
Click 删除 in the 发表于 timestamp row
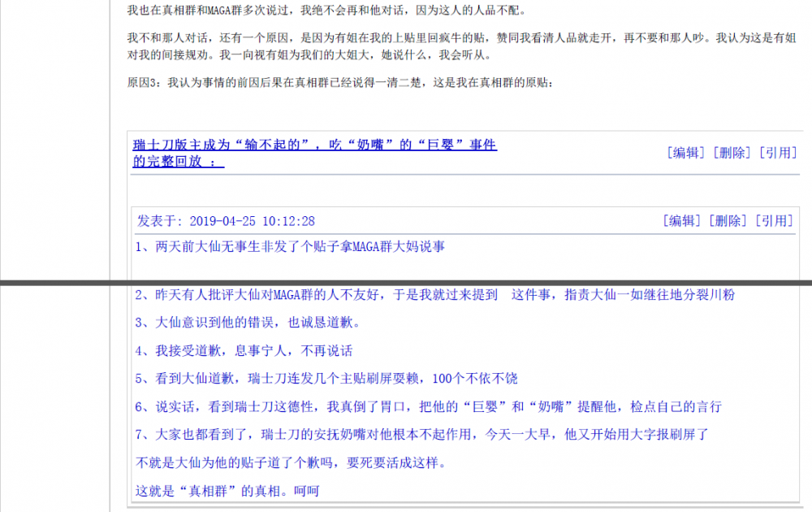click(x=728, y=221)
